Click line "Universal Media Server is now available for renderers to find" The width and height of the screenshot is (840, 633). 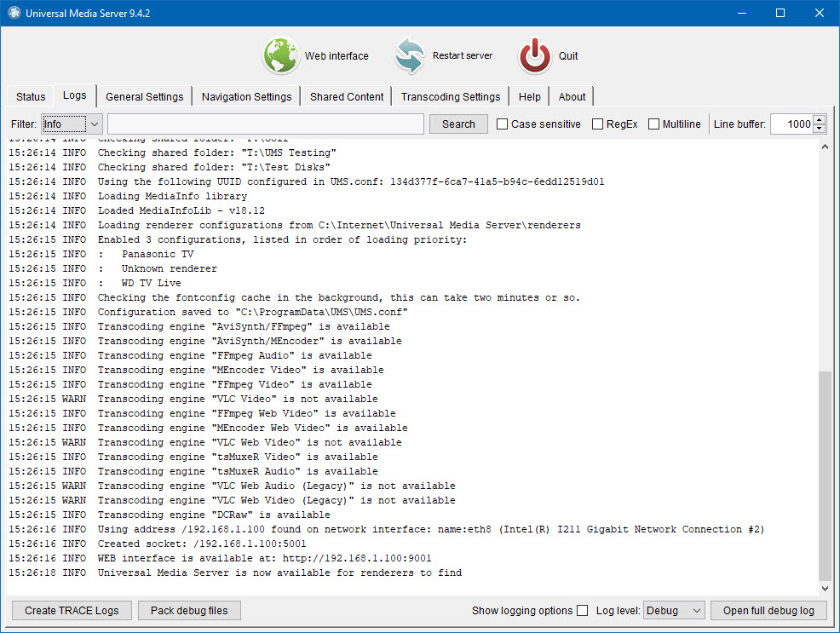(x=234, y=573)
